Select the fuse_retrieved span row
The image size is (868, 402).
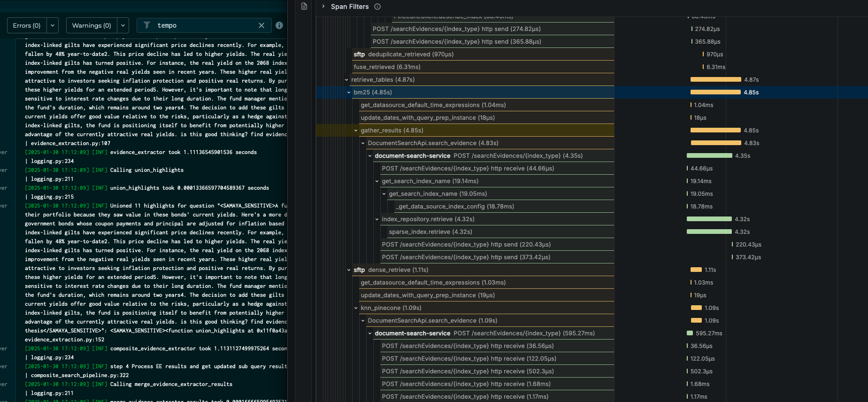(387, 67)
